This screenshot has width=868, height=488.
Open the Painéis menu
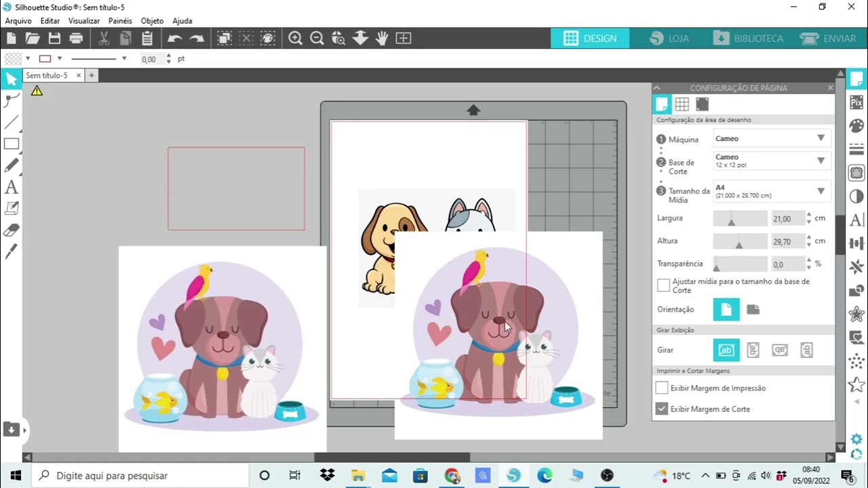[120, 21]
